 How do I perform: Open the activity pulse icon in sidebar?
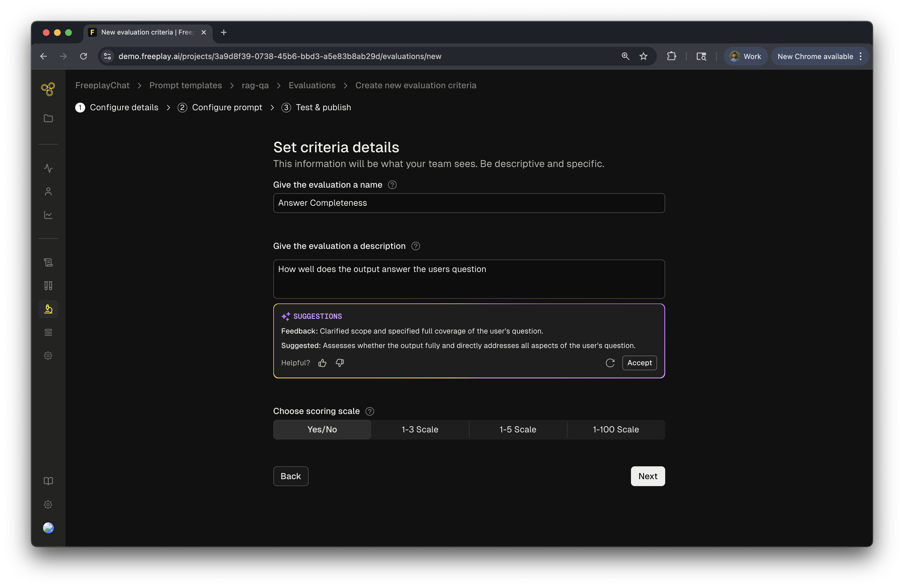(x=48, y=168)
